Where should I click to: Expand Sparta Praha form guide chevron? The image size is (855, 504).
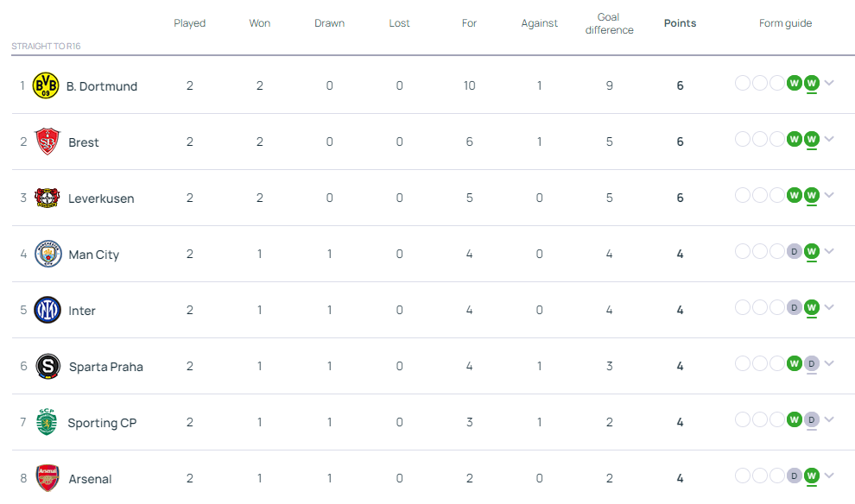(x=829, y=363)
